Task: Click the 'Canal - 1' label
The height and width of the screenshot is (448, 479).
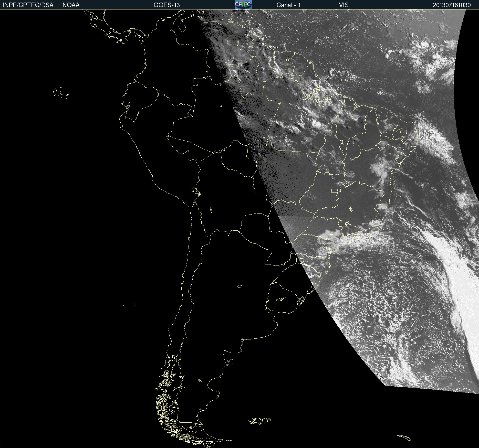Action: tap(289, 5)
